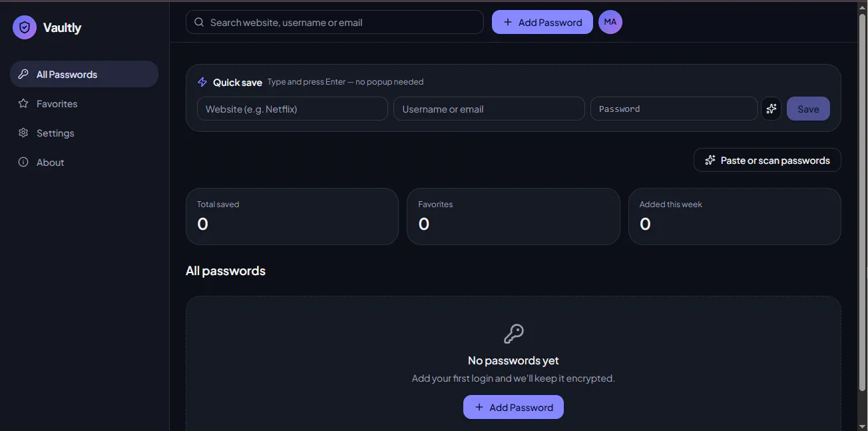This screenshot has width=868, height=431.
Task: Click the gear icon beside Settings
Action: point(23,133)
